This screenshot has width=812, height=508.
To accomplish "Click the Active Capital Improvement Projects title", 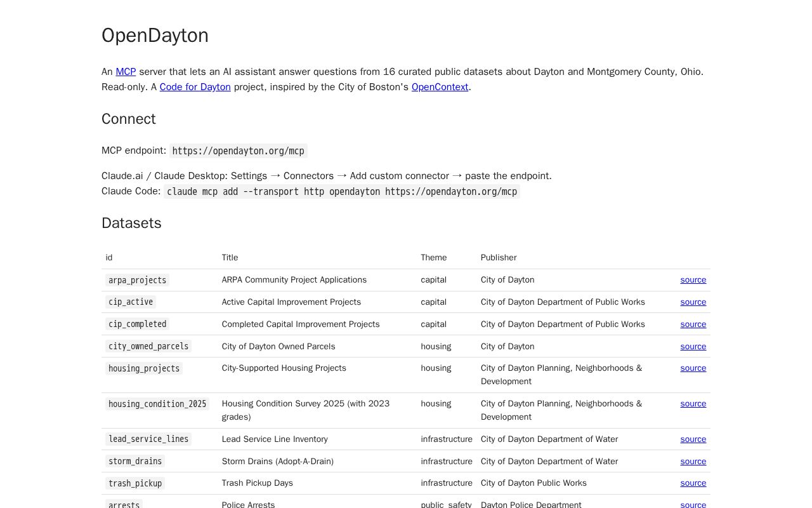I will [x=291, y=302].
